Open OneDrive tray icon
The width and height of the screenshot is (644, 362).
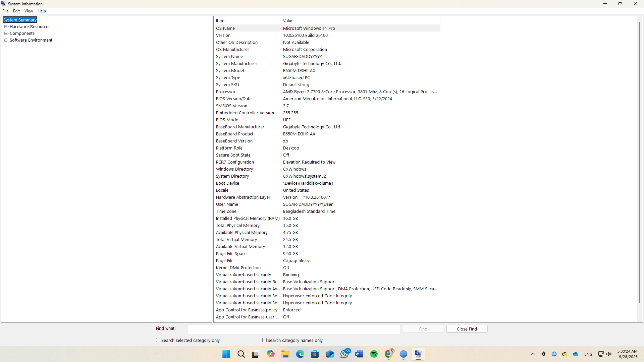(x=576, y=354)
